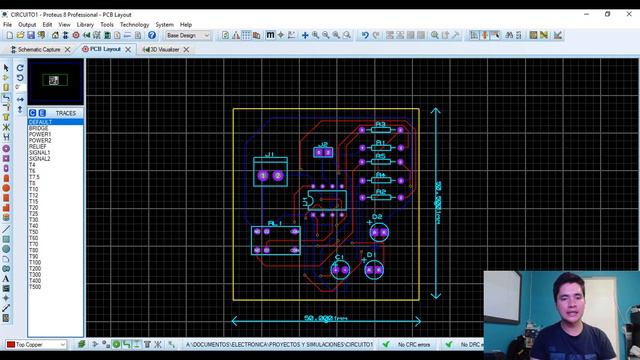Open the File menu

[x=7, y=24]
